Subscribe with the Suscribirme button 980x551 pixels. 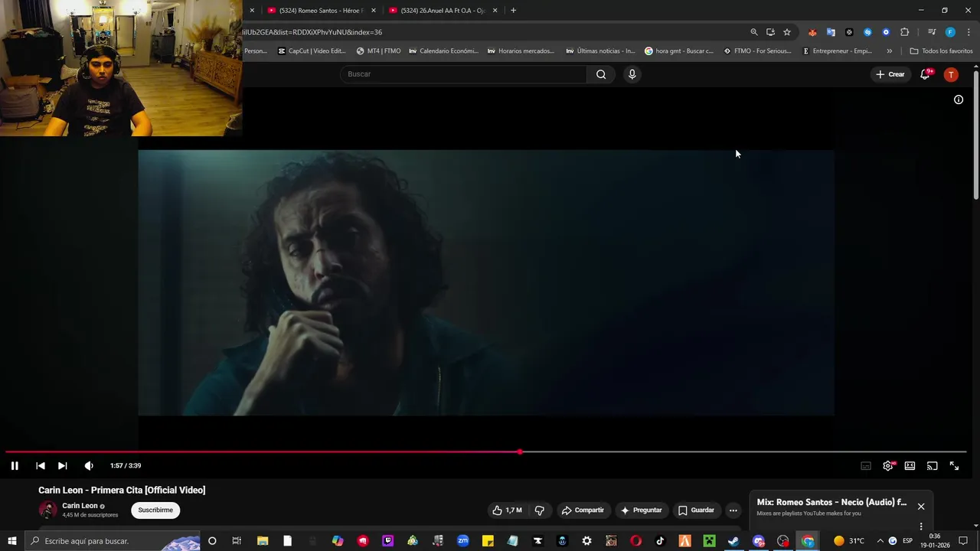click(155, 510)
